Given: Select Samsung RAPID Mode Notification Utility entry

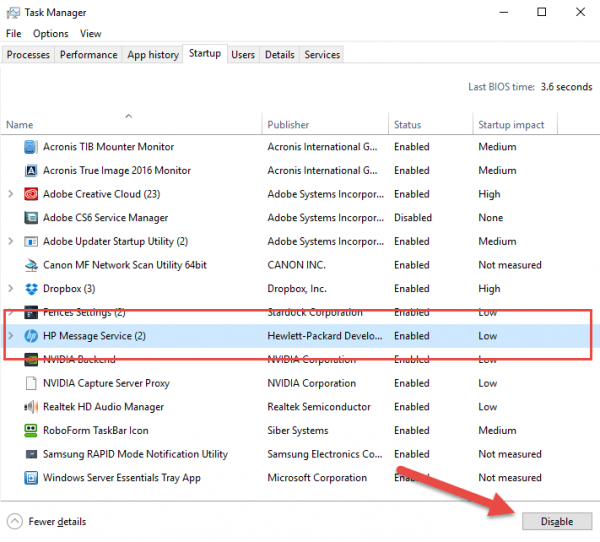Looking at the screenshot, I should click(x=135, y=454).
